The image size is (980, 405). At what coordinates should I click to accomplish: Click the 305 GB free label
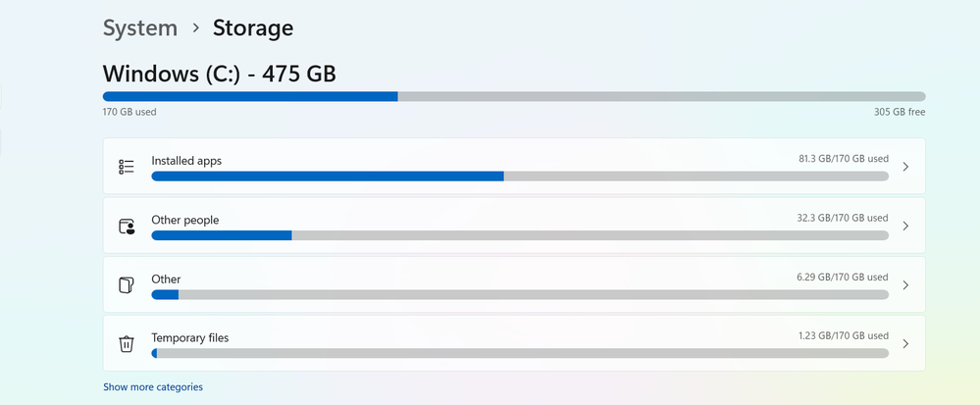pos(900,113)
